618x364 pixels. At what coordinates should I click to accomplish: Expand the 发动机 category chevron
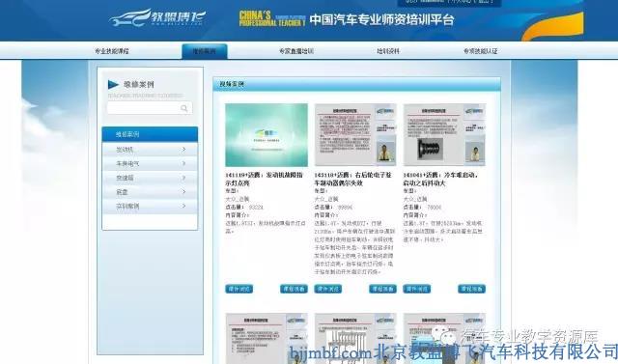(x=183, y=150)
